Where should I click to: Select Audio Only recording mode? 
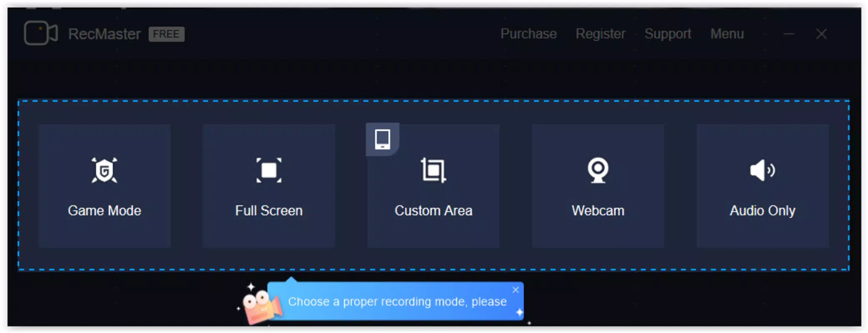(x=763, y=186)
